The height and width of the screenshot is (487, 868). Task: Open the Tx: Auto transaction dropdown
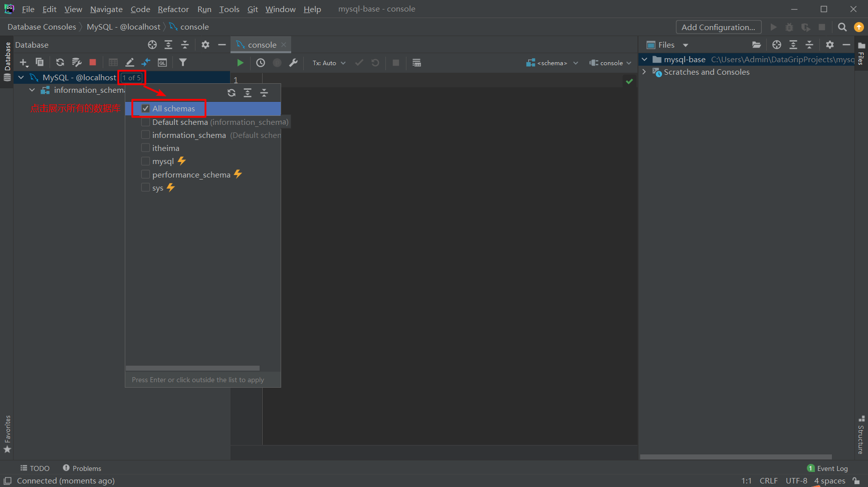[329, 63]
